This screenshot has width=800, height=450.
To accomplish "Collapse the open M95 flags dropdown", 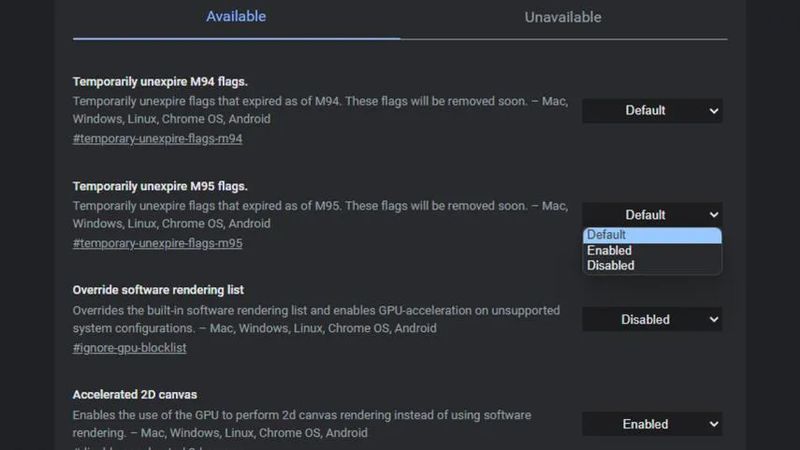I will pos(652,214).
